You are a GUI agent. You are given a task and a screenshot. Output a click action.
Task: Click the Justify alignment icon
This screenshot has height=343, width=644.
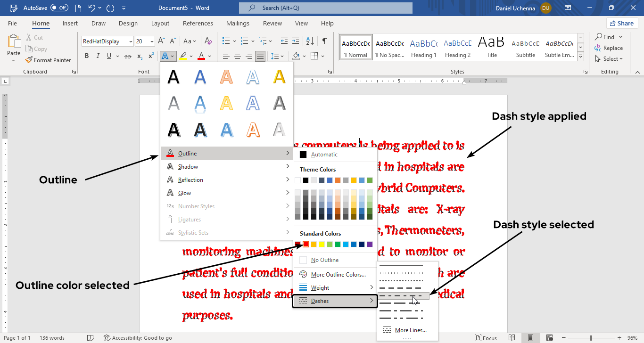[x=260, y=56]
